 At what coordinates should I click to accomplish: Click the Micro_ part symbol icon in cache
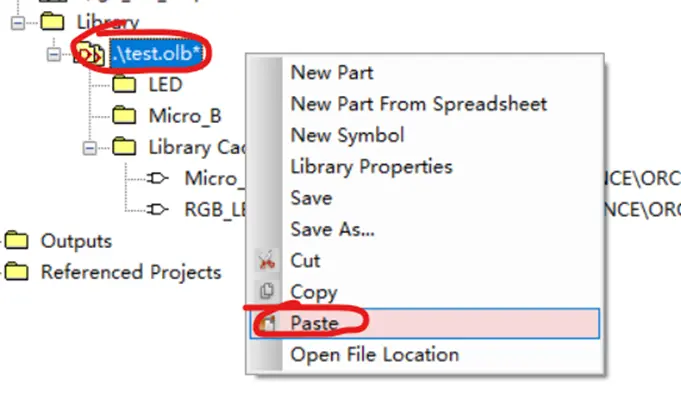point(157,178)
